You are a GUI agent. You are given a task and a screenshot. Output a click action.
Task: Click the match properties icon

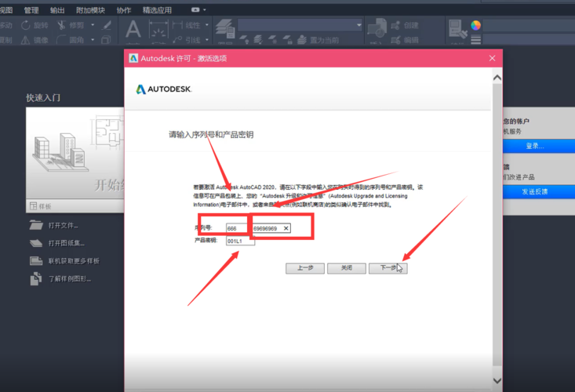(457, 29)
